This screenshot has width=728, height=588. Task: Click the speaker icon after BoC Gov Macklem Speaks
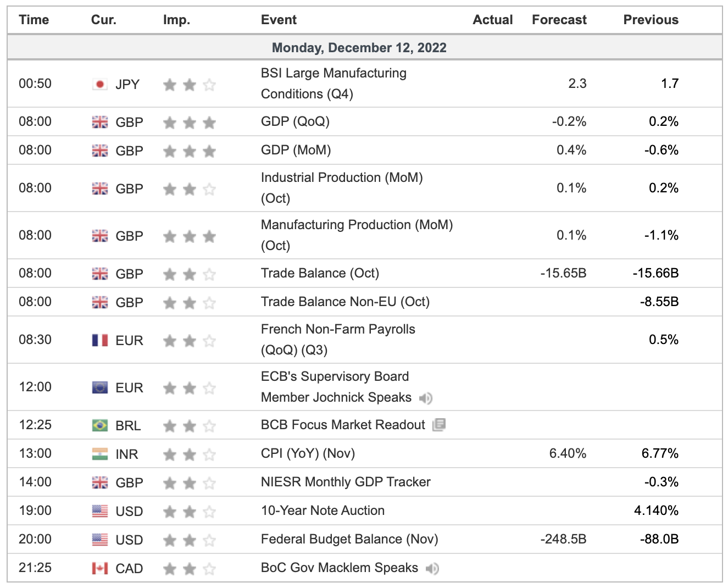[x=432, y=568]
